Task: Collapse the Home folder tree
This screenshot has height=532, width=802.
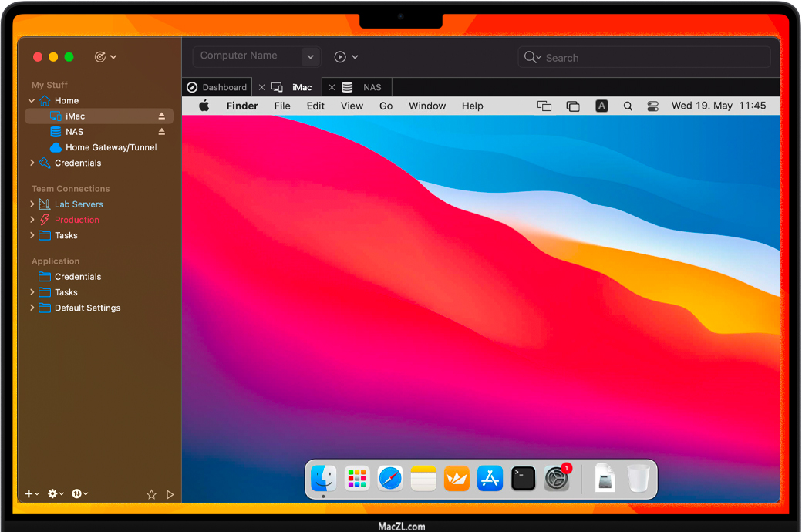Action: pyautogui.click(x=32, y=101)
